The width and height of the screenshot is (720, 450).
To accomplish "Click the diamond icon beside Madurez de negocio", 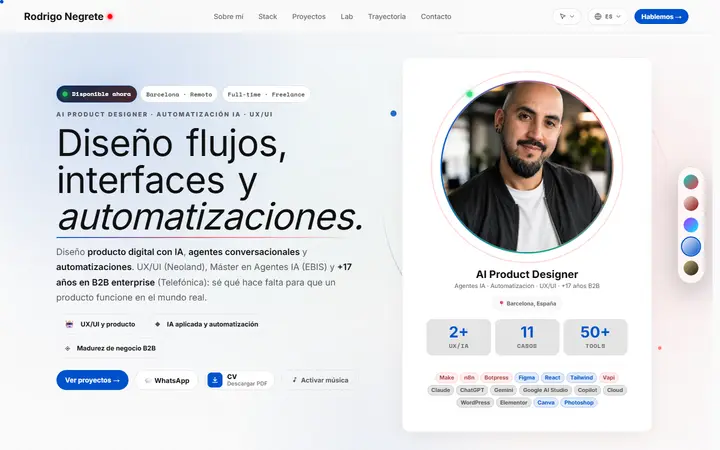I will tap(68, 349).
